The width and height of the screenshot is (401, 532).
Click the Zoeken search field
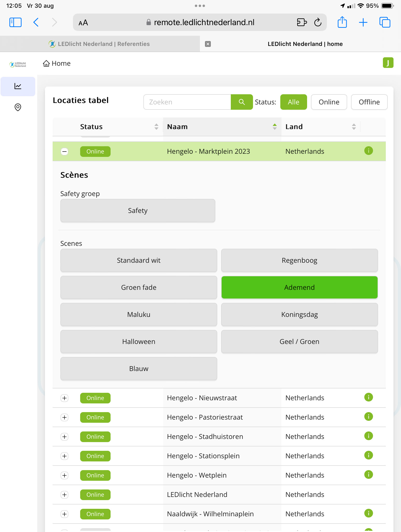point(187,102)
